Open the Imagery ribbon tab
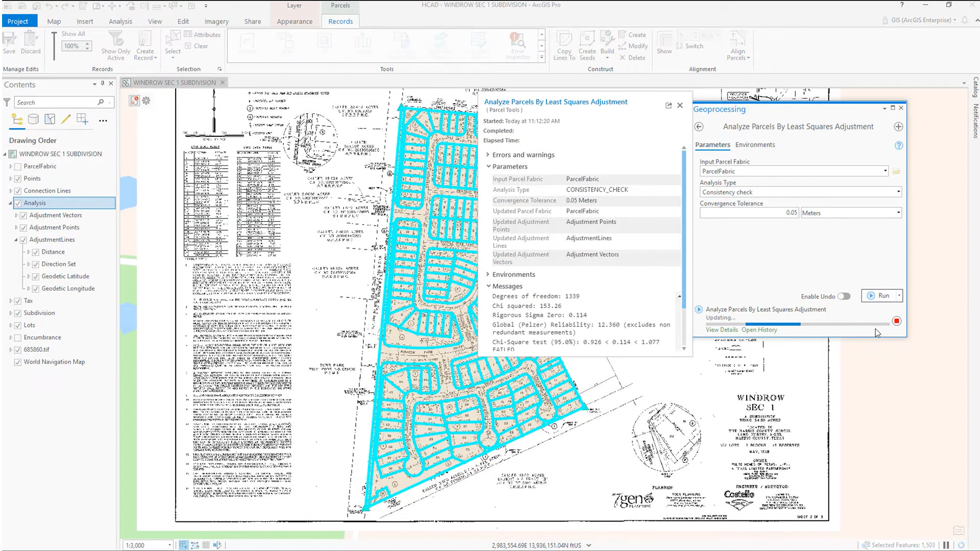 click(216, 21)
